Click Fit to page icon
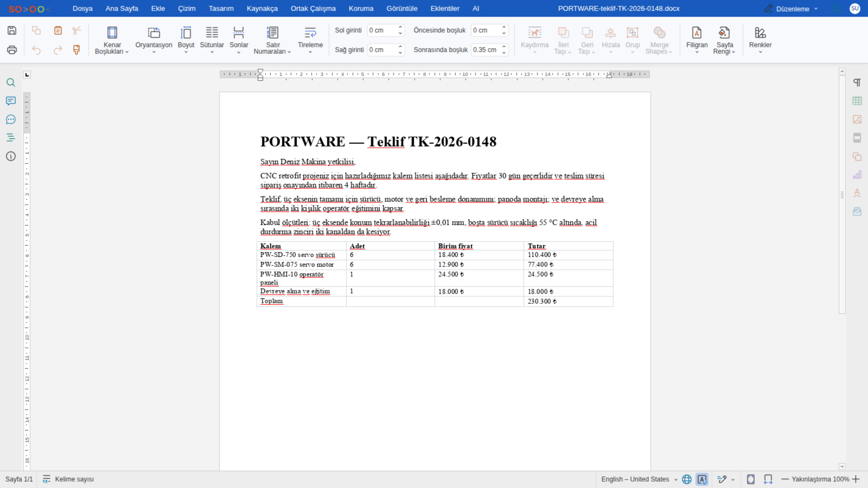Screen dimensions: 868x488 click(x=751, y=479)
